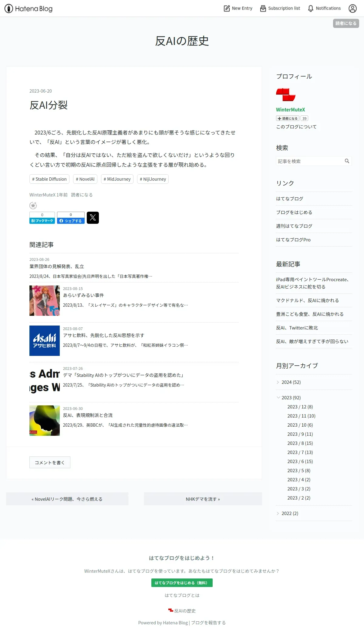Click top-right 読者になる button
Image resolution: width=364 pixels, height=638 pixels.
pyautogui.click(x=346, y=23)
